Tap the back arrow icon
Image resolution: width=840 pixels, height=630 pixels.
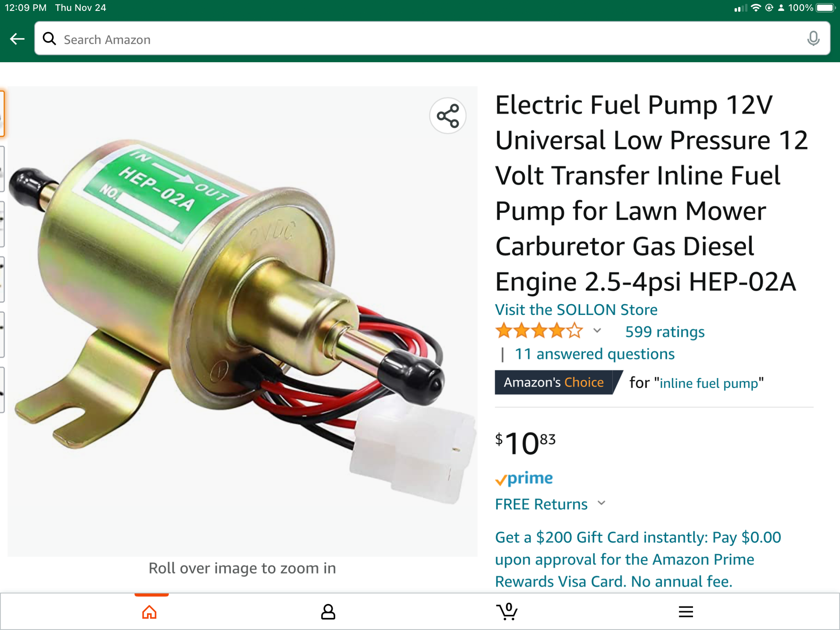[x=17, y=39]
